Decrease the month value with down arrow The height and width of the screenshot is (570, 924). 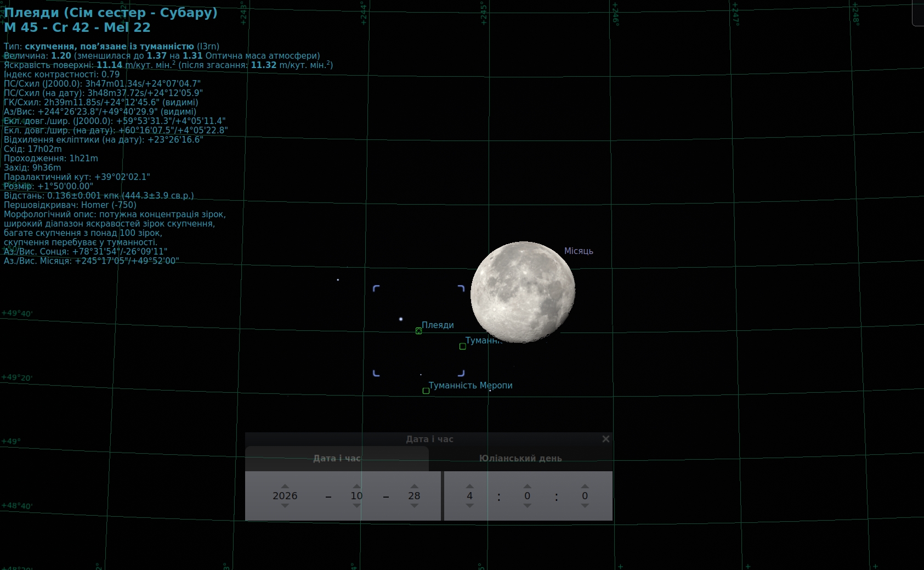[356, 506]
